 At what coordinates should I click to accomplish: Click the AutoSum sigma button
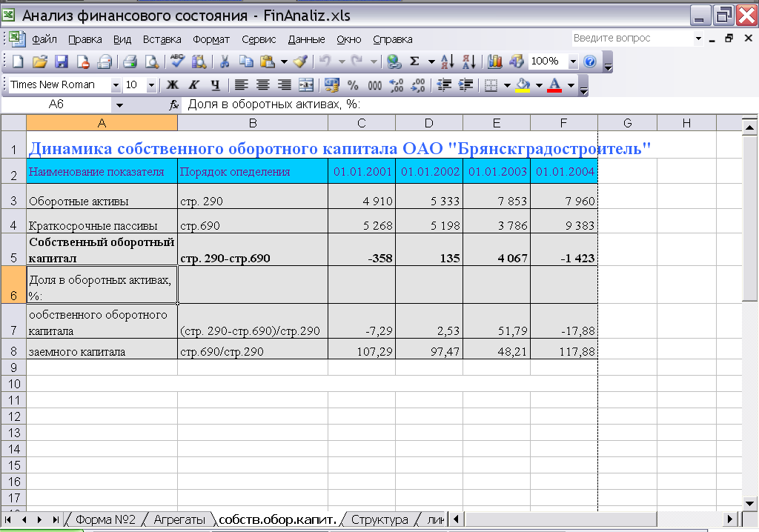point(415,61)
